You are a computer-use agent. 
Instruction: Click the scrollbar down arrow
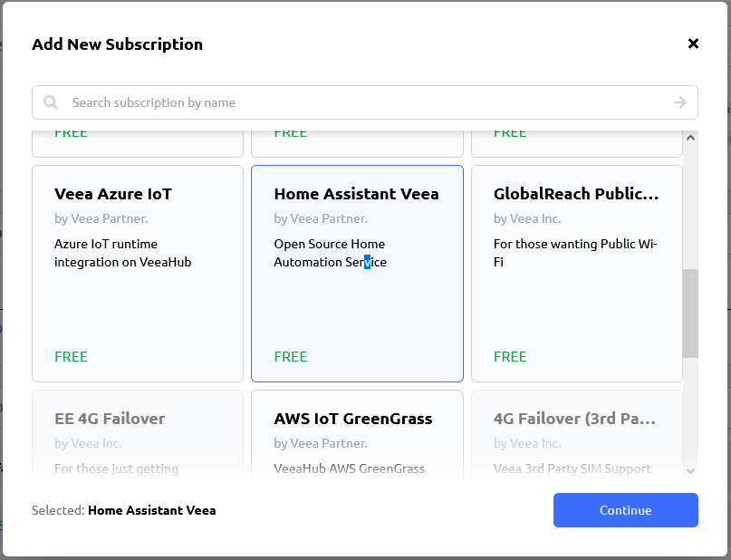[x=690, y=471]
